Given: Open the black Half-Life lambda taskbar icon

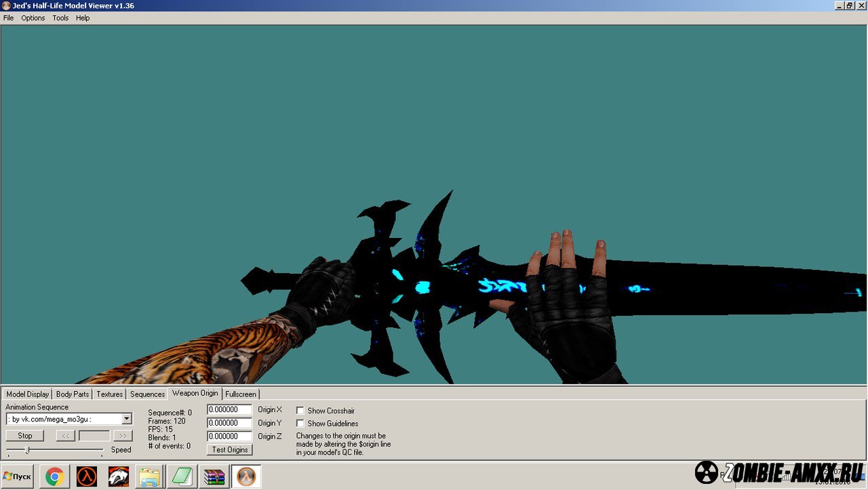Looking at the screenshot, I should click(x=86, y=477).
